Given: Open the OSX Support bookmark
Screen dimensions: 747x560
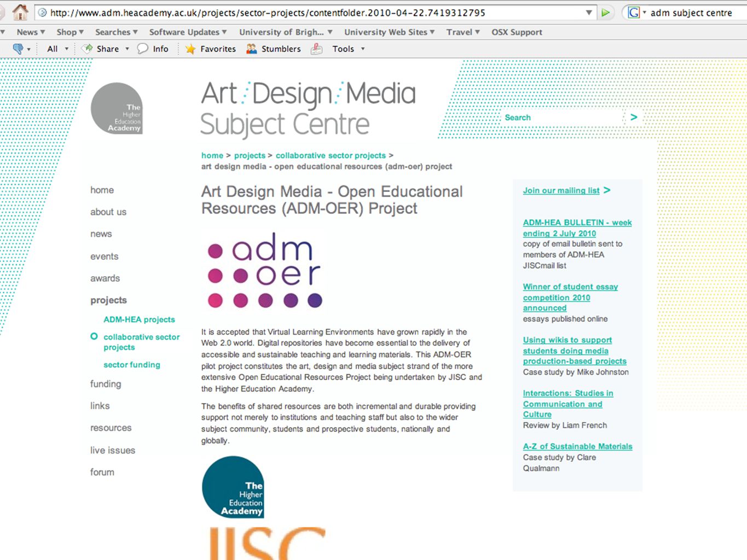Looking at the screenshot, I should click(517, 32).
